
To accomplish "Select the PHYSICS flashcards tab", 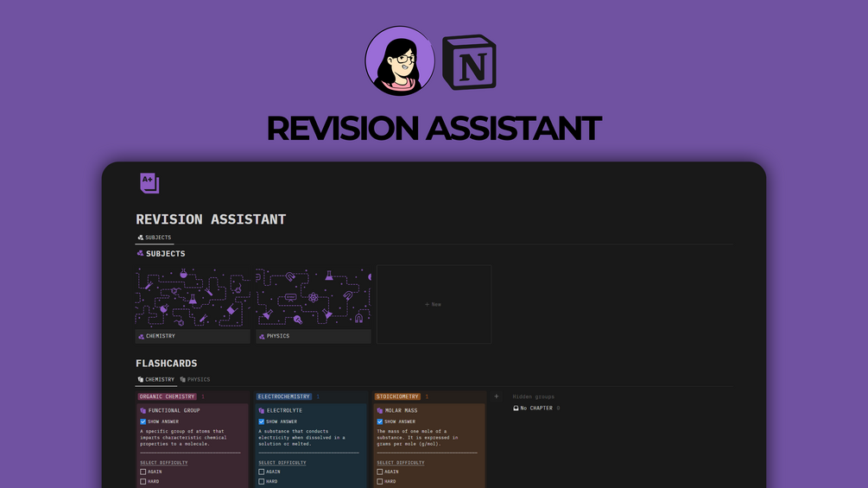I will [x=195, y=379].
